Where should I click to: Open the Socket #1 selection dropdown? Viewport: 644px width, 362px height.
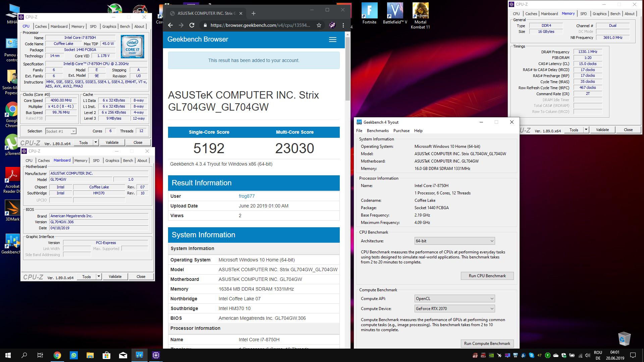coord(61,131)
